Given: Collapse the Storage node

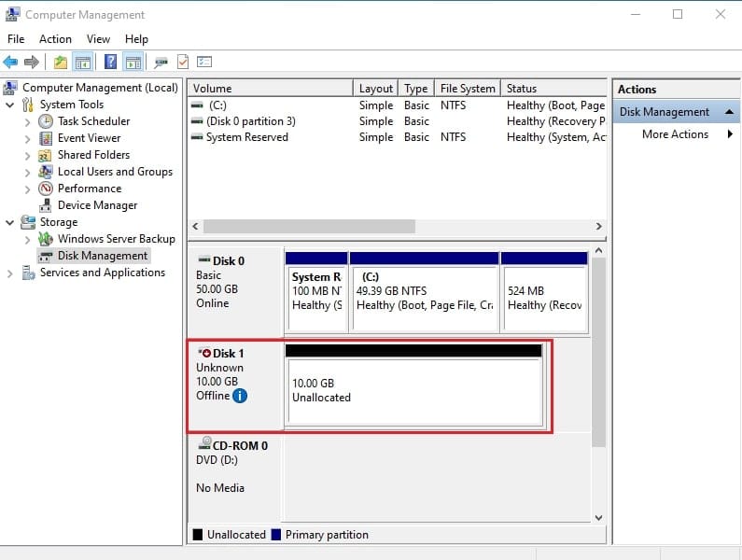Looking at the screenshot, I should pos(9,222).
